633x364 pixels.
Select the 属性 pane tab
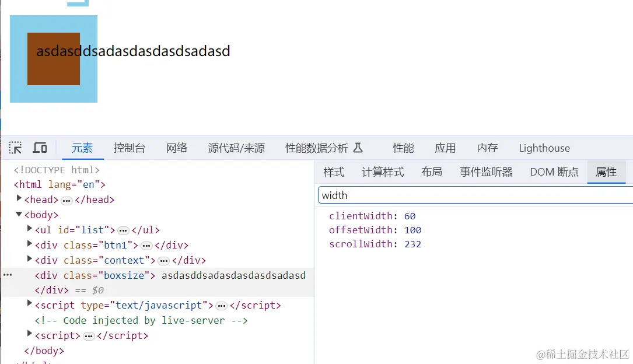coord(606,172)
